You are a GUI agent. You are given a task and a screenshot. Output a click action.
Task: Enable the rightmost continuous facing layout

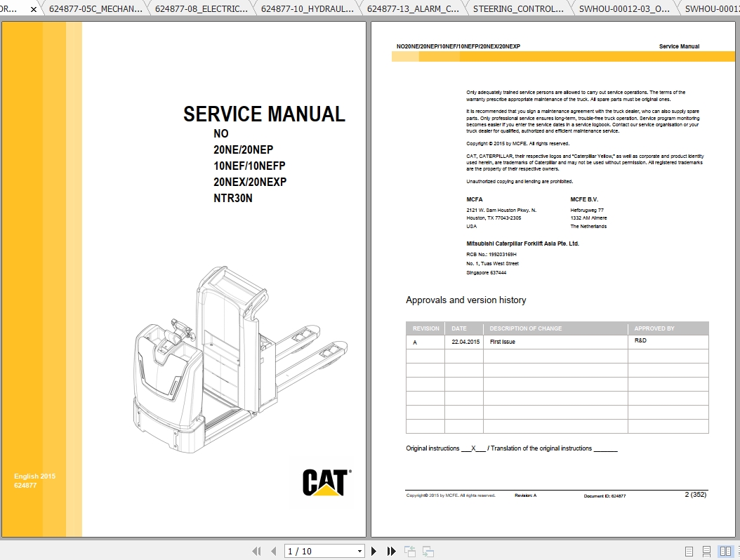[739, 551]
